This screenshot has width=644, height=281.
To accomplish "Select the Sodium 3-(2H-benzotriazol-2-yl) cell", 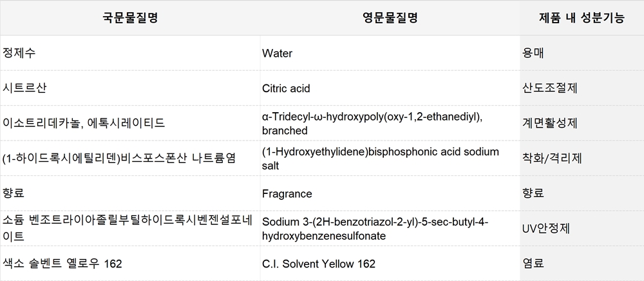I will (x=390, y=228).
